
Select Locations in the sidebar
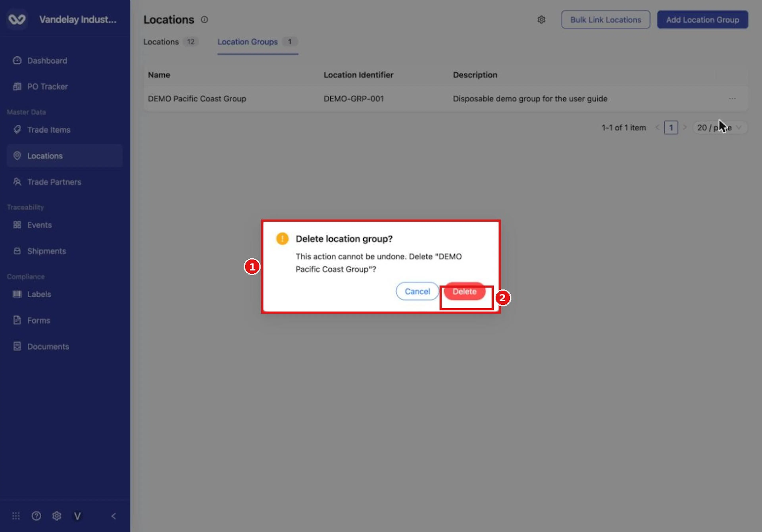click(65, 156)
